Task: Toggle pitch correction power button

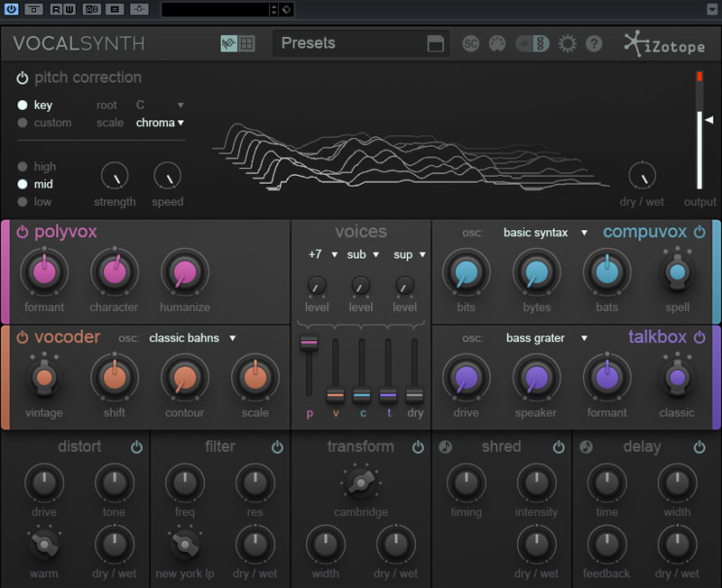Action: coord(22,78)
